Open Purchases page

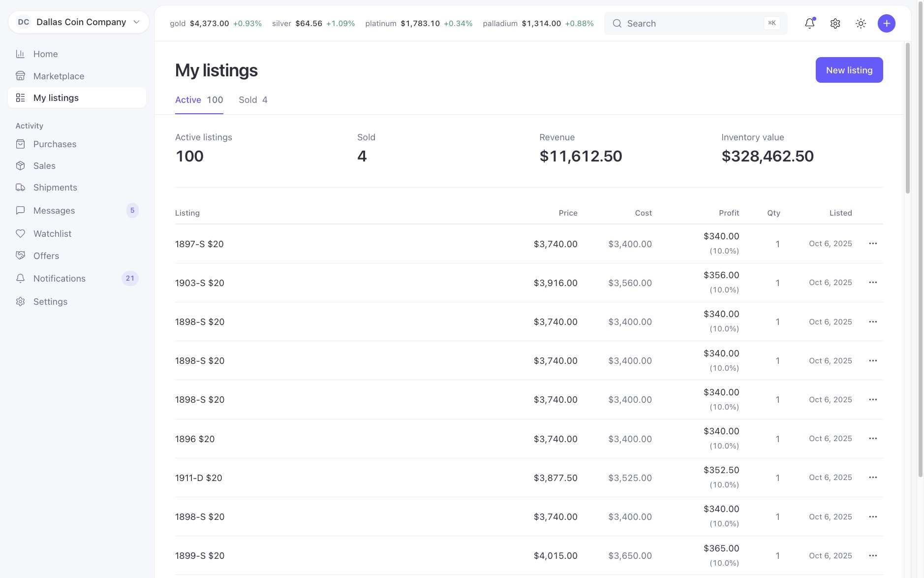77,144
